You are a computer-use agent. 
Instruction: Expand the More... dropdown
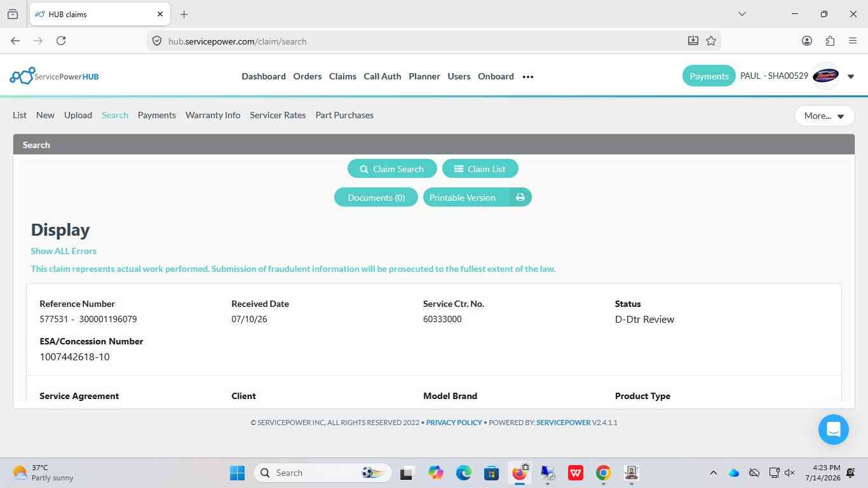point(824,116)
